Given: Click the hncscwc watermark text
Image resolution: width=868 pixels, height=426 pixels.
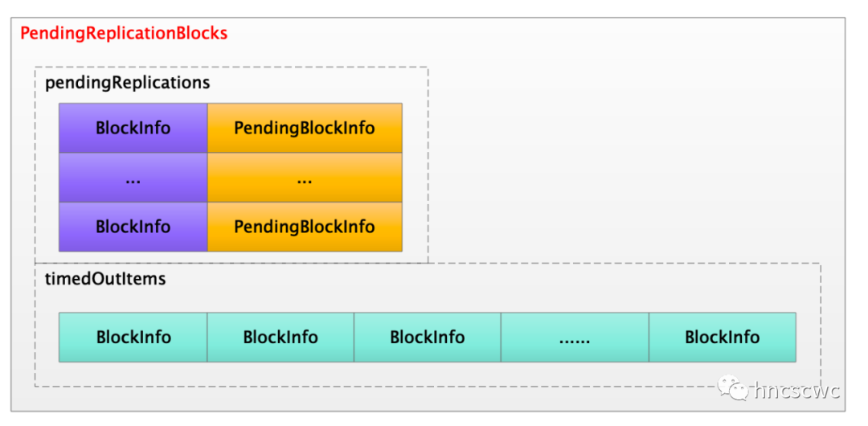Looking at the screenshot, I should click(x=796, y=391).
